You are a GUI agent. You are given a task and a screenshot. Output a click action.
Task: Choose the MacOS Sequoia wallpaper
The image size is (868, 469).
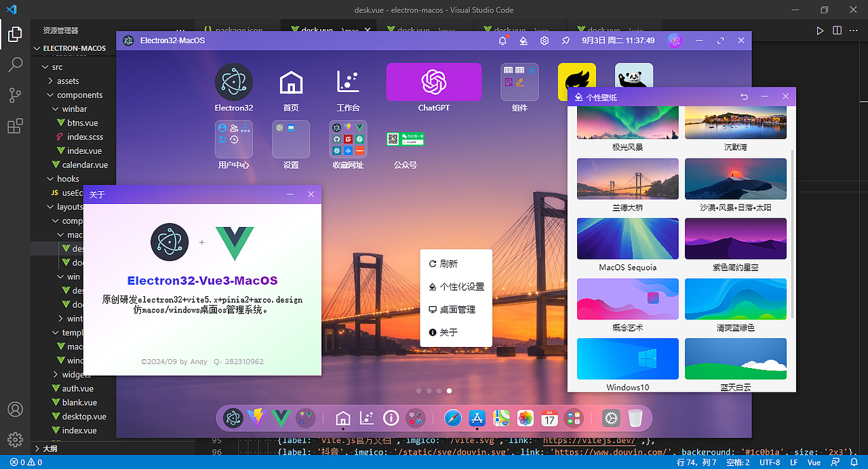(x=627, y=239)
